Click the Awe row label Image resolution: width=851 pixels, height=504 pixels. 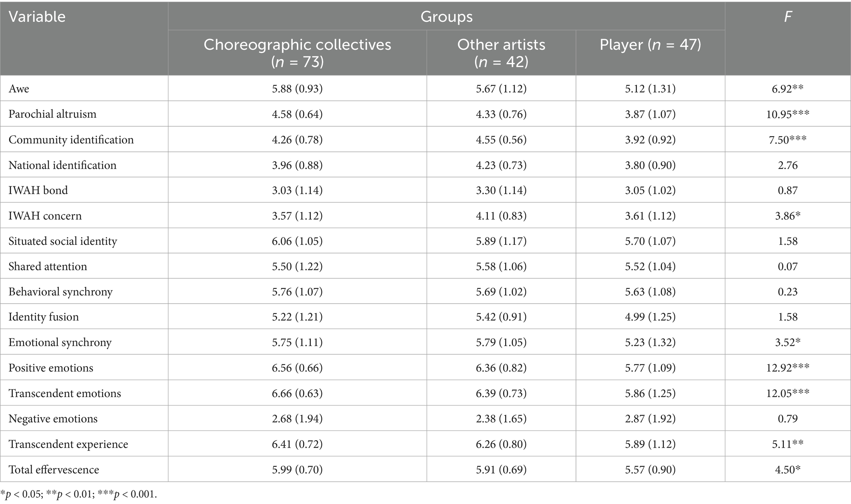(x=19, y=88)
